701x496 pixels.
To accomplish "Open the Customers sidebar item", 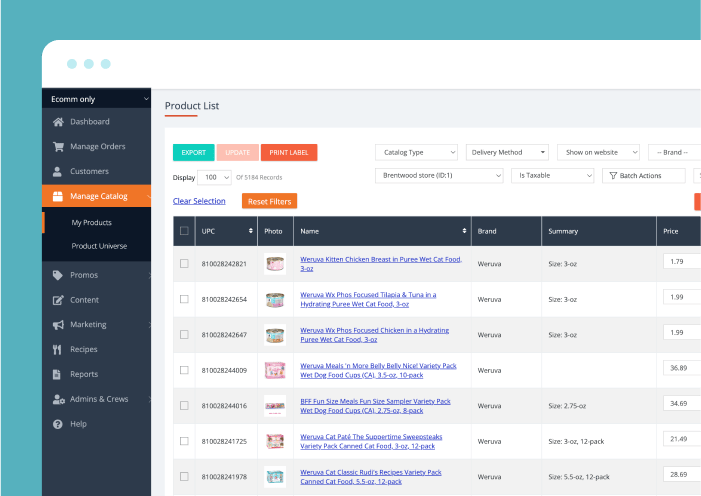I will 97,171.
